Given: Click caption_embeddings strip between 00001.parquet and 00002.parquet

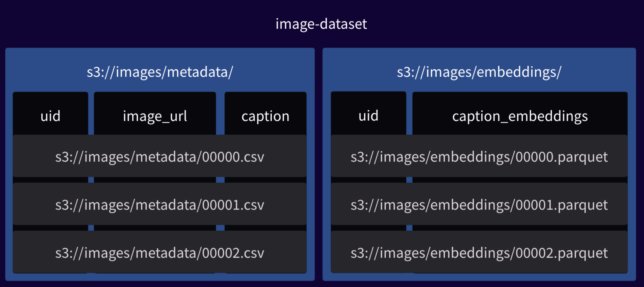Looking at the screenshot, I should coord(520,228).
